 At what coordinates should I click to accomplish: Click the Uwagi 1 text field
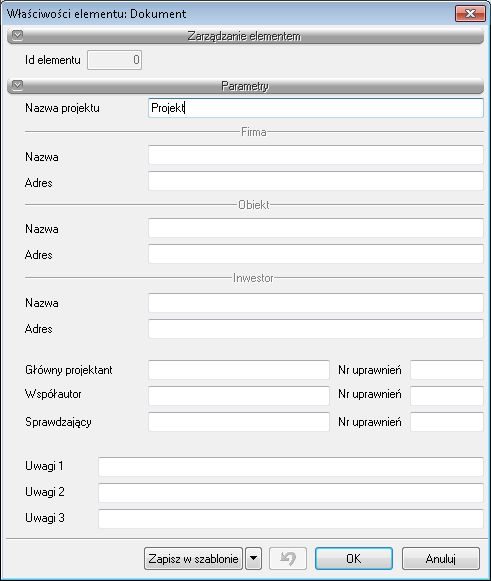click(291, 467)
